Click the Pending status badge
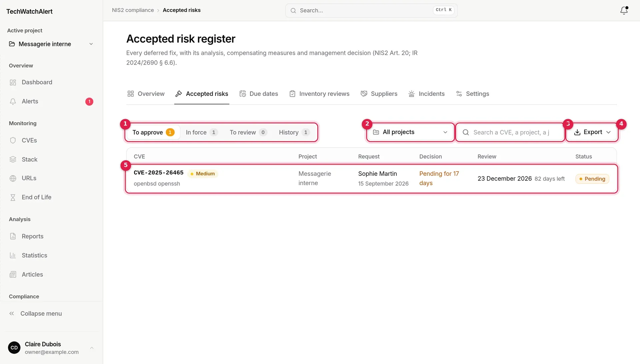 [x=592, y=179]
